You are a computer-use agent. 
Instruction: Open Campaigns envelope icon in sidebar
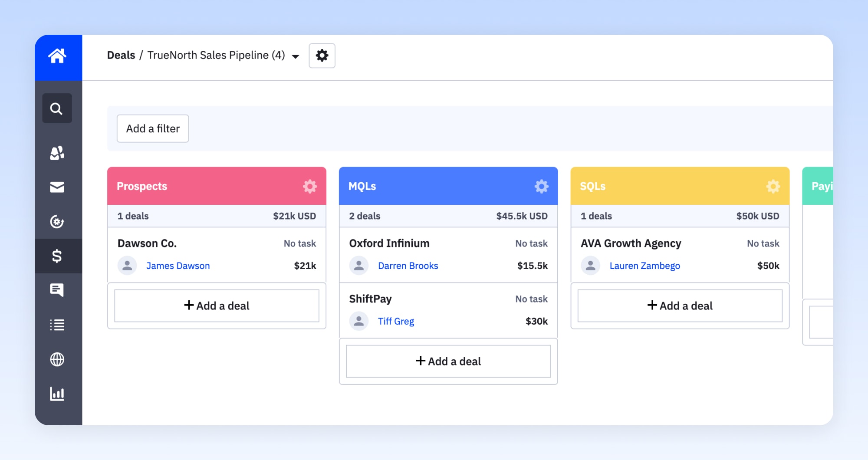click(57, 187)
